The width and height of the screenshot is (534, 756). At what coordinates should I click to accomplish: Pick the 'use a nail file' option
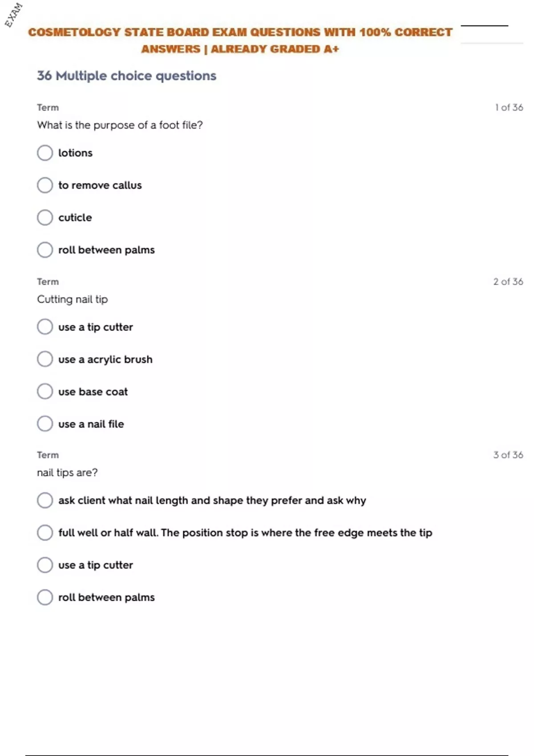point(45,424)
